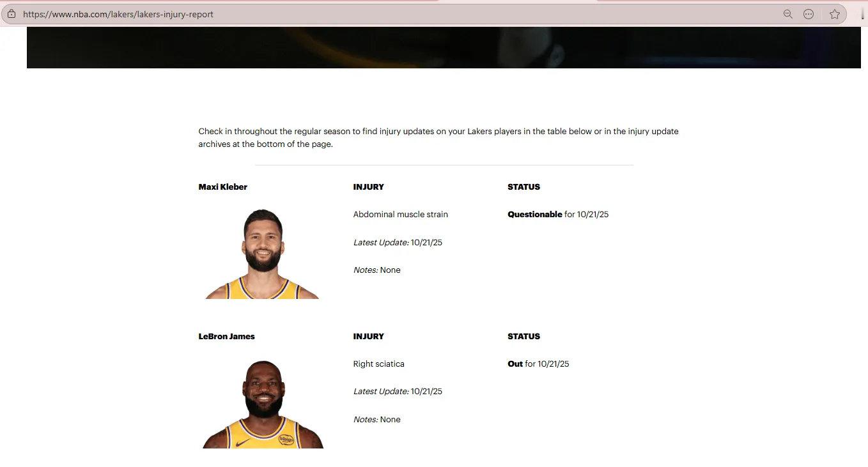The width and height of the screenshot is (868, 467).
Task: Click Maxi Kleber's 'Latest Update: 10/21/25' line
Action: (398, 243)
